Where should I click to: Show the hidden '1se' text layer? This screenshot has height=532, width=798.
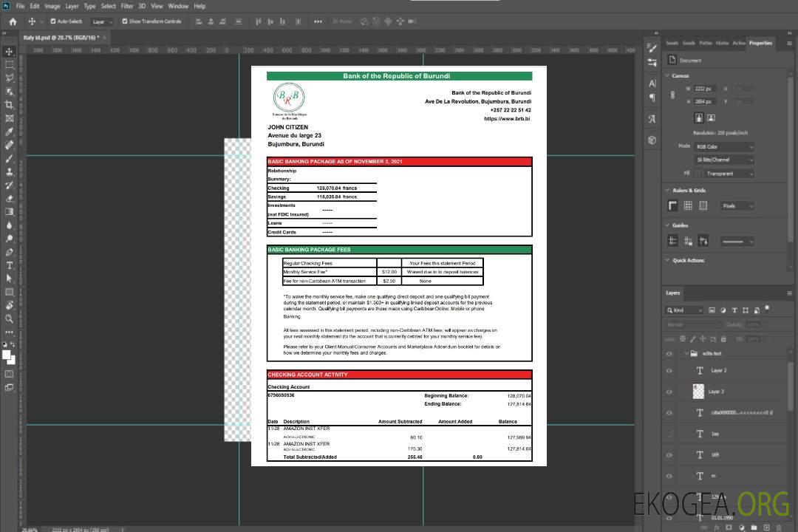point(669,434)
